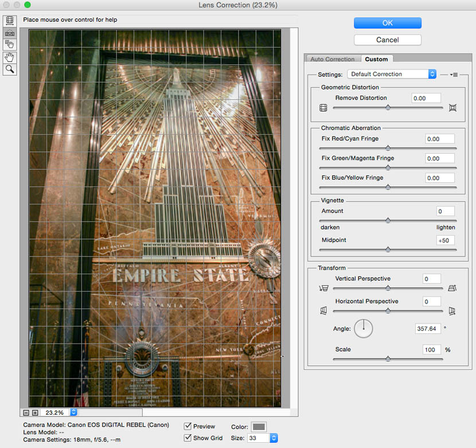Open the settings flyout menu icon
This screenshot has height=448, width=476.
(x=454, y=75)
